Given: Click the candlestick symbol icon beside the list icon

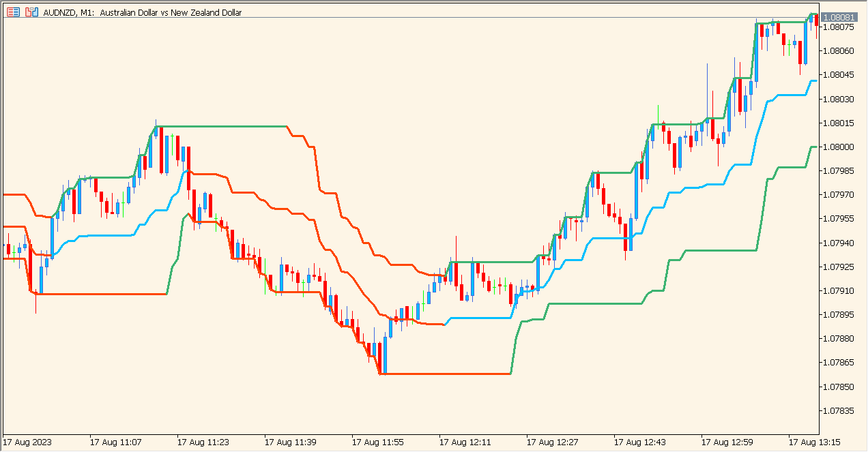Looking at the screenshot, I should (31, 12).
